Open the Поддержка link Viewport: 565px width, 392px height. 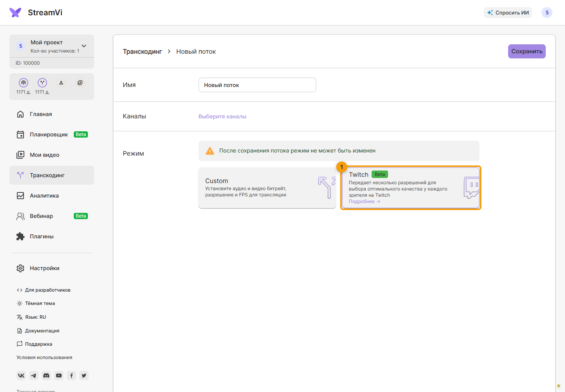coord(35,344)
